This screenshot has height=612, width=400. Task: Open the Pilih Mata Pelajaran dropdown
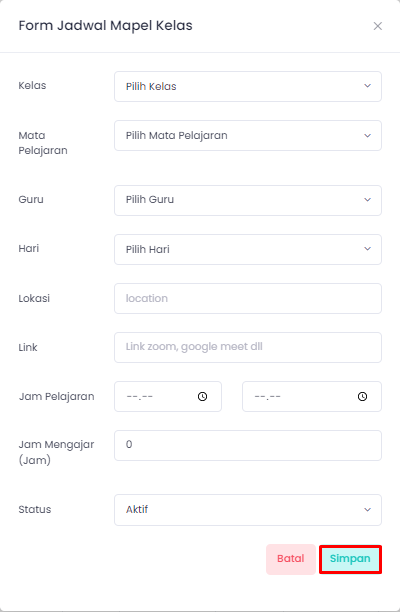click(x=248, y=135)
